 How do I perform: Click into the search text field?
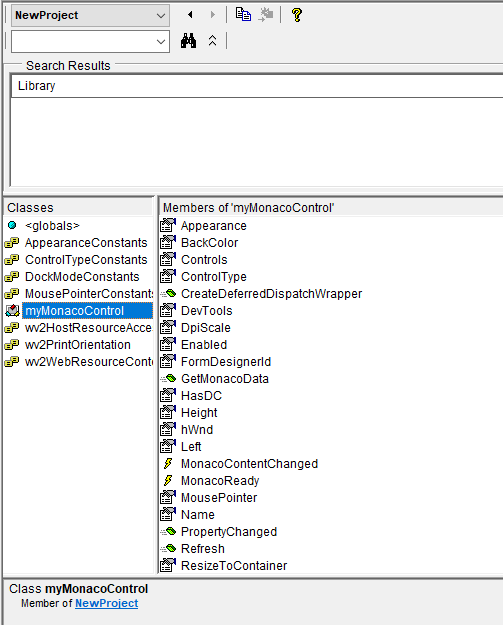(83, 41)
